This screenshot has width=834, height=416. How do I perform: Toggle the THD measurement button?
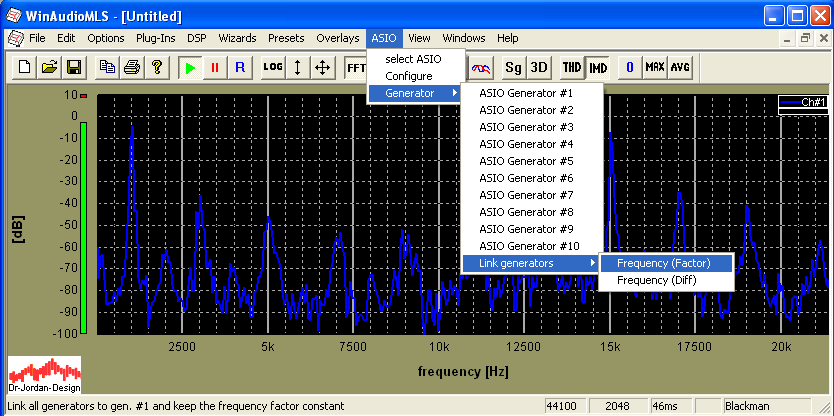tap(572, 67)
